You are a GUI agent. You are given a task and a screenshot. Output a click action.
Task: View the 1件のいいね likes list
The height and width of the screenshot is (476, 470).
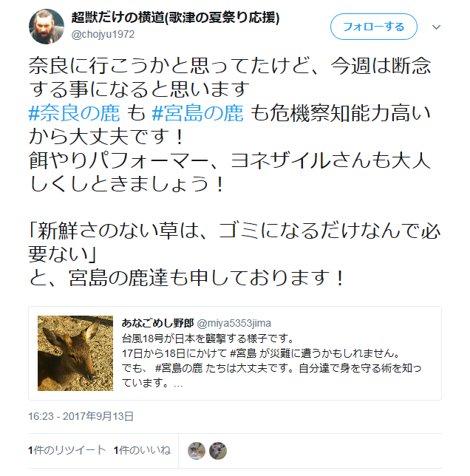[142, 450]
